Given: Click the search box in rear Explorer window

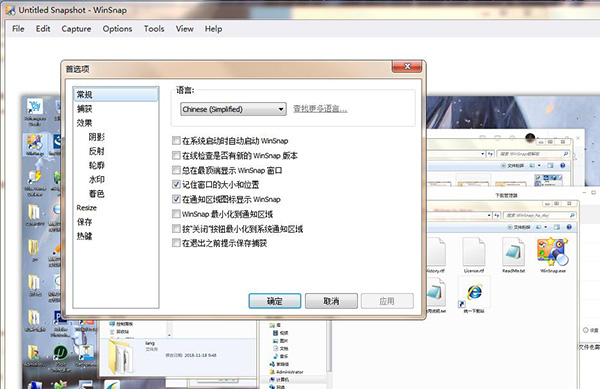Looking at the screenshot, I should pos(533,154).
